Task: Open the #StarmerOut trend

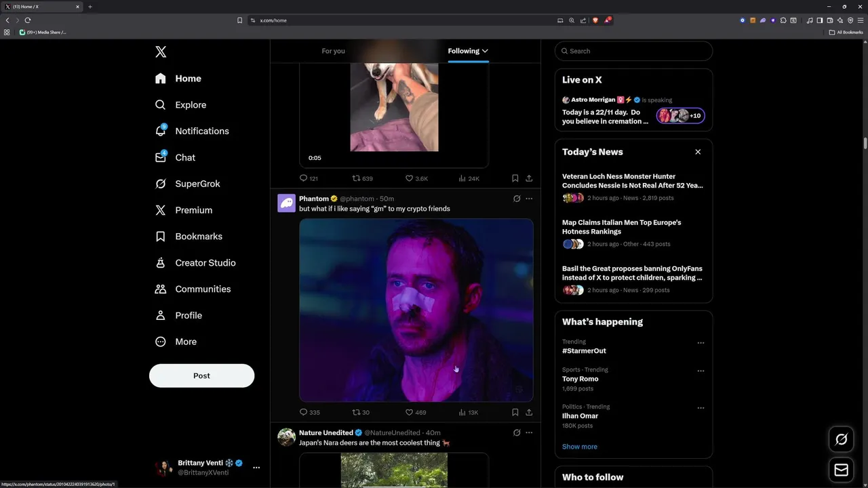Action: click(584, 351)
